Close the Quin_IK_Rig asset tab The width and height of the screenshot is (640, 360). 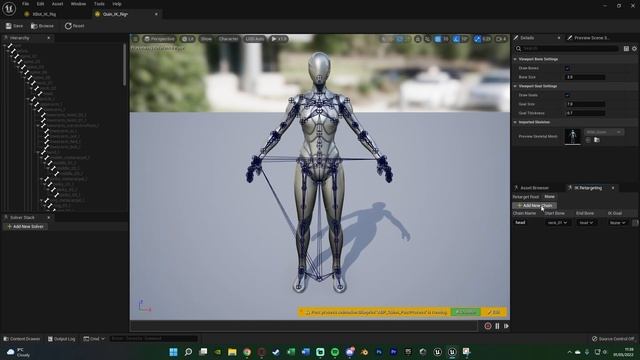tap(156, 14)
